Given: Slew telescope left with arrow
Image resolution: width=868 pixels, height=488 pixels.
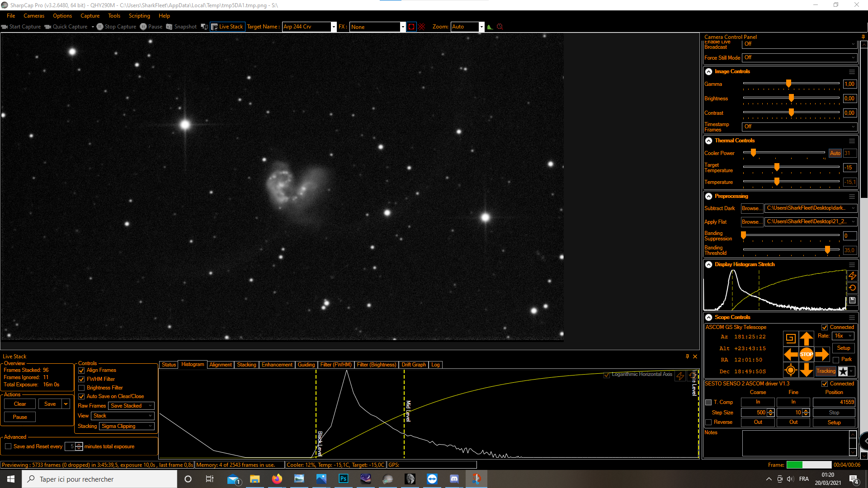Looking at the screenshot, I should [791, 354].
